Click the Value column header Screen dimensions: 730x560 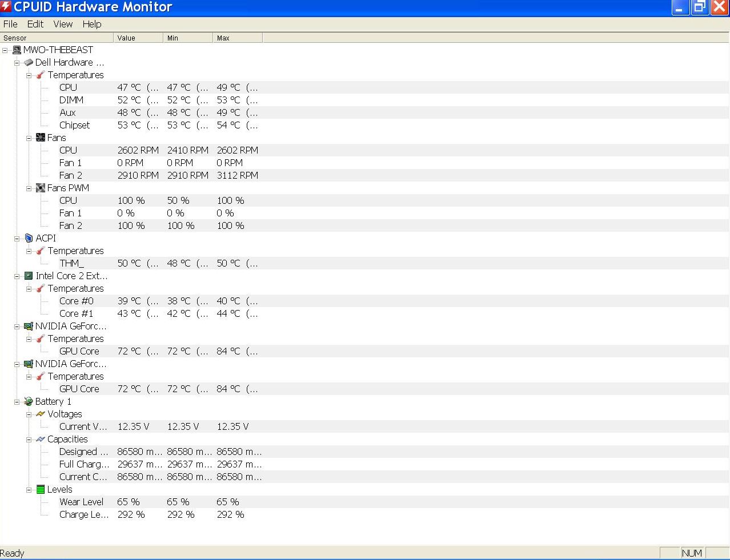pyautogui.click(x=138, y=38)
